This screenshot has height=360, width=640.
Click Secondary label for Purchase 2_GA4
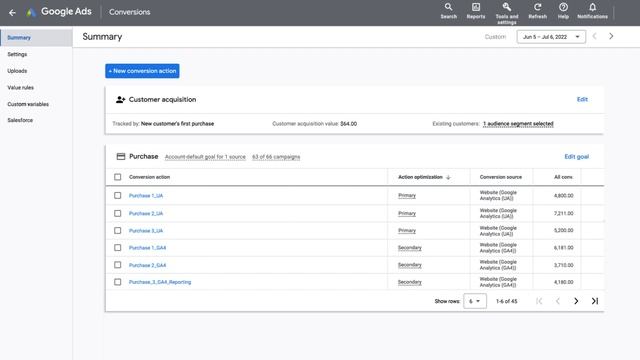(410, 265)
